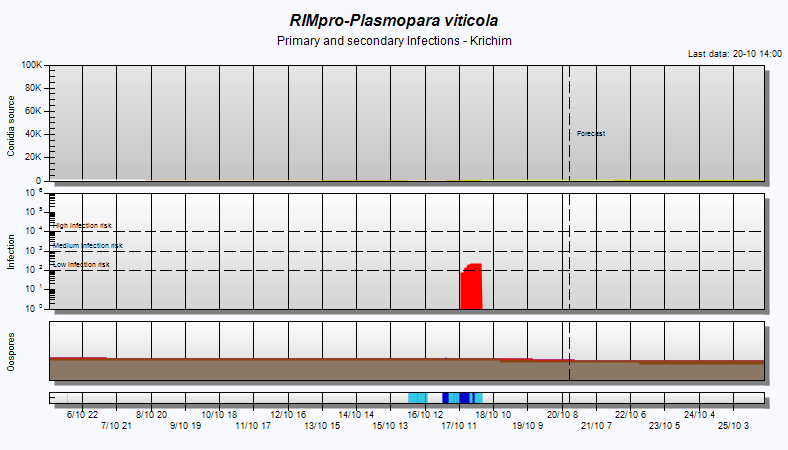The image size is (788, 450).
Task: Click date label '20/10 8'
Action: coord(562,415)
